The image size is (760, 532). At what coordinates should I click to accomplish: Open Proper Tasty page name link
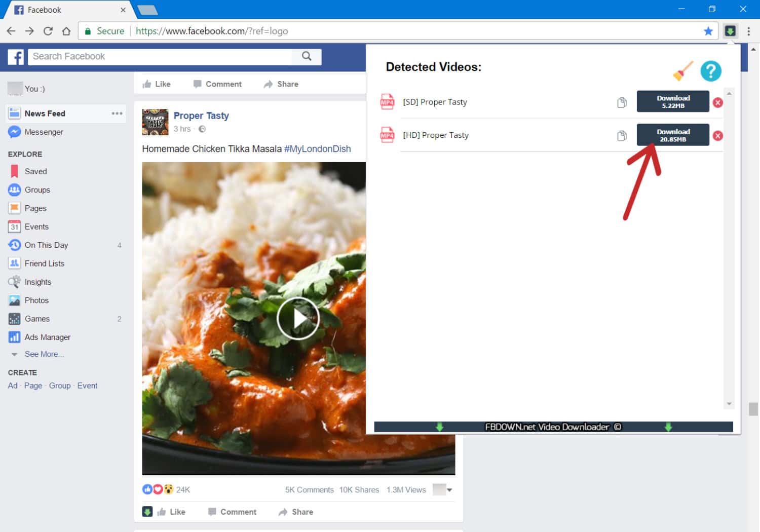(x=201, y=116)
